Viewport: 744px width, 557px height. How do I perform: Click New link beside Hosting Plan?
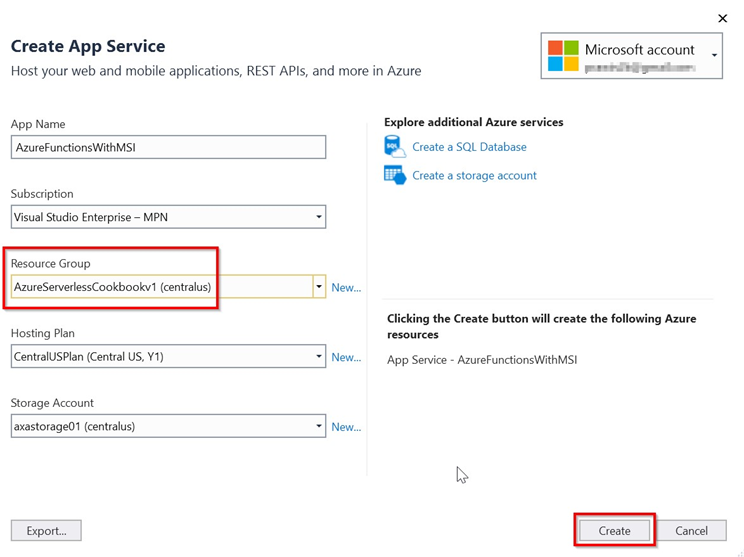(x=346, y=357)
